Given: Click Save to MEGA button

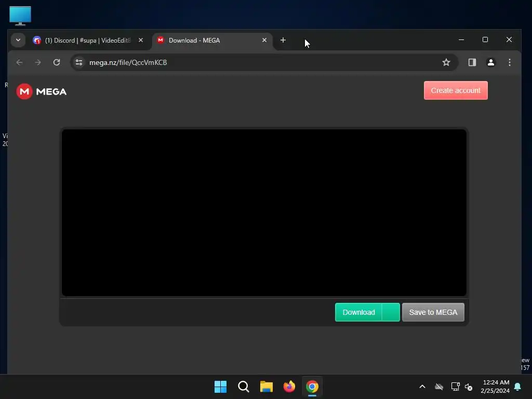Looking at the screenshot, I should (433, 312).
